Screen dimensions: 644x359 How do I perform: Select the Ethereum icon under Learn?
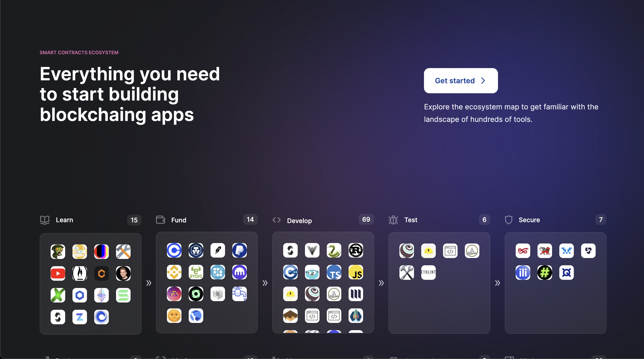(x=102, y=295)
